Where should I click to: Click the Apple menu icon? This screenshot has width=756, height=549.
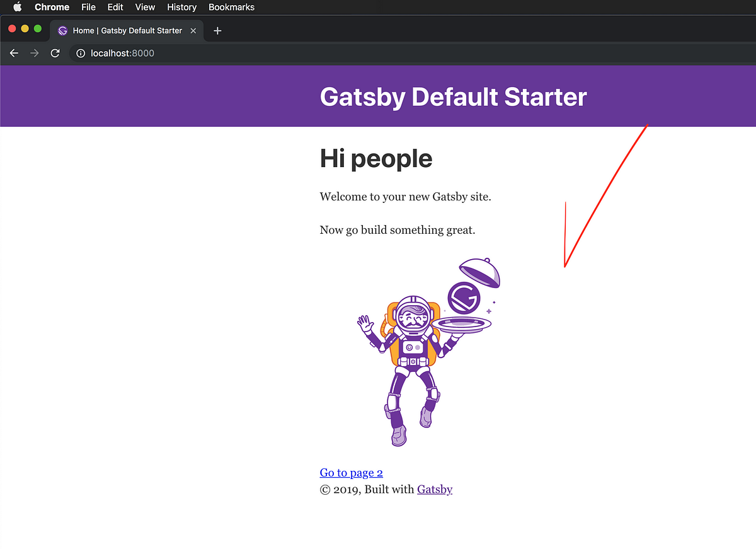tap(17, 7)
